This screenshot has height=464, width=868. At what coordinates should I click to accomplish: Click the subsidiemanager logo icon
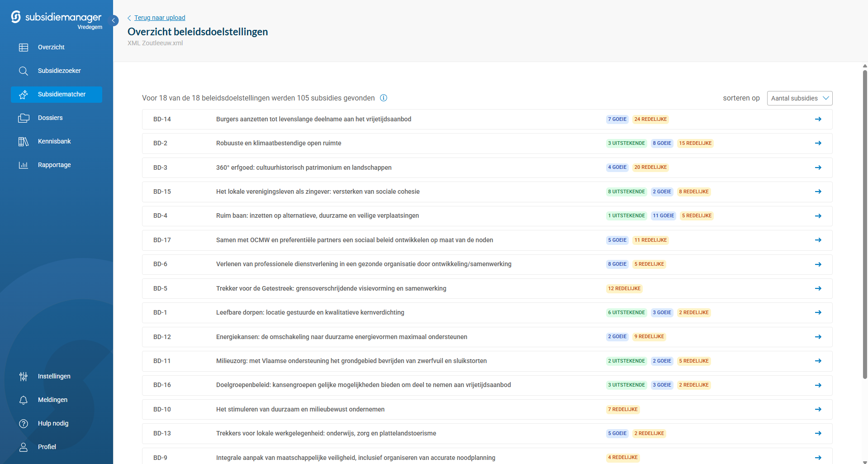pos(16,17)
